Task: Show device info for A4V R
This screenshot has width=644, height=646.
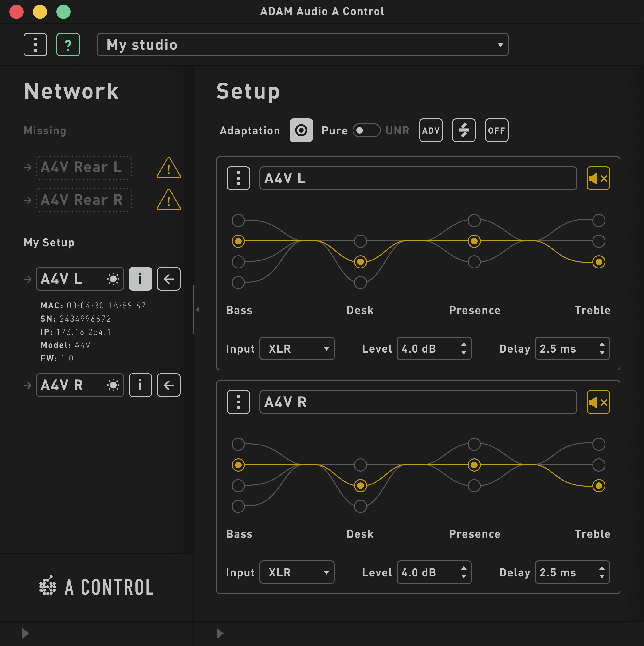Action: [x=140, y=385]
